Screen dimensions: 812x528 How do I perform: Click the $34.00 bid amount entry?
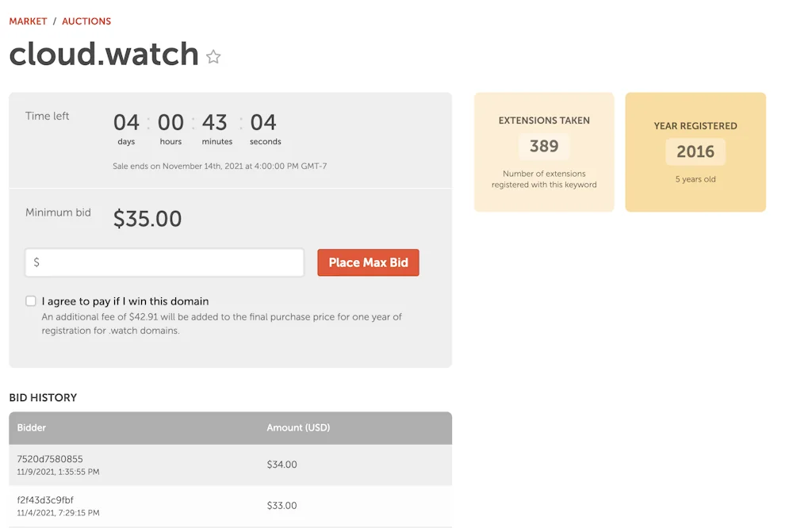tap(282, 465)
